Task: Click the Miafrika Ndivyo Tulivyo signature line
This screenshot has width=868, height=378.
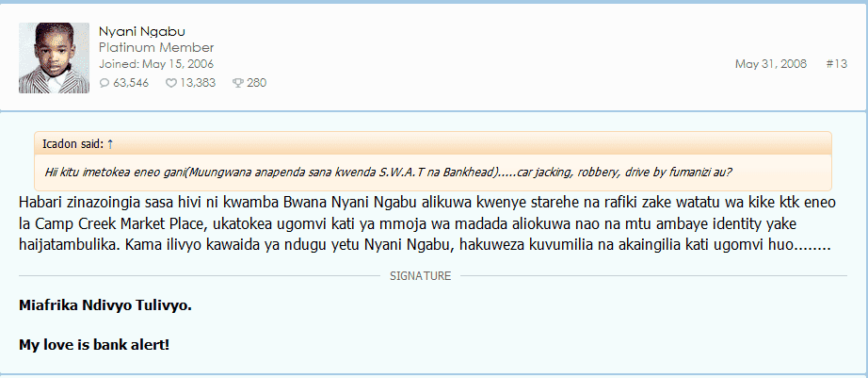Action: (105, 305)
